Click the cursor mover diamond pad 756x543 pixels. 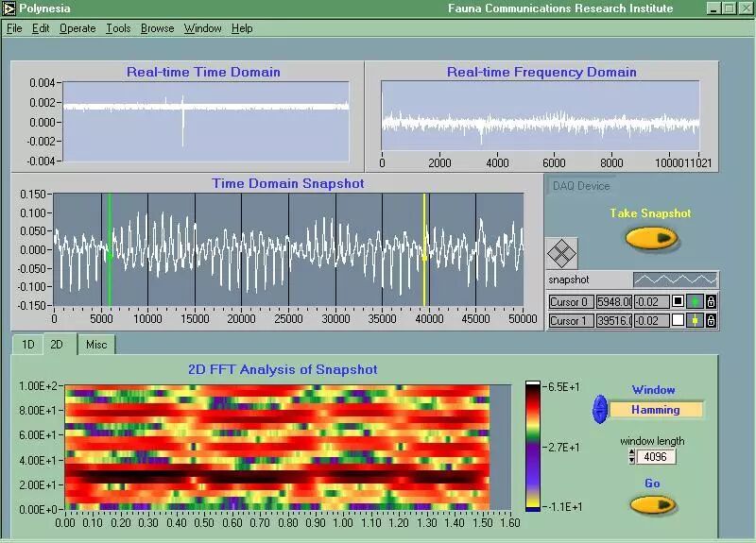pos(561,253)
